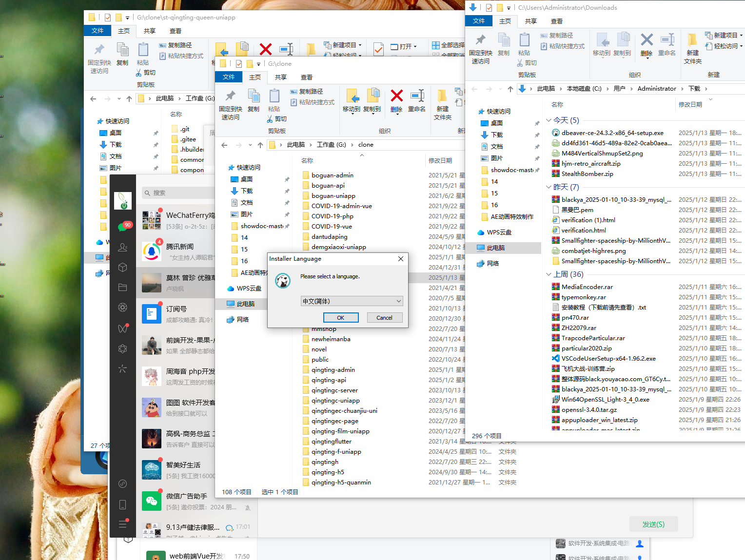Collapse the 上周 (36) group in Downloads
745x560 pixels.
pyautogui.click(x=549, y=274)
